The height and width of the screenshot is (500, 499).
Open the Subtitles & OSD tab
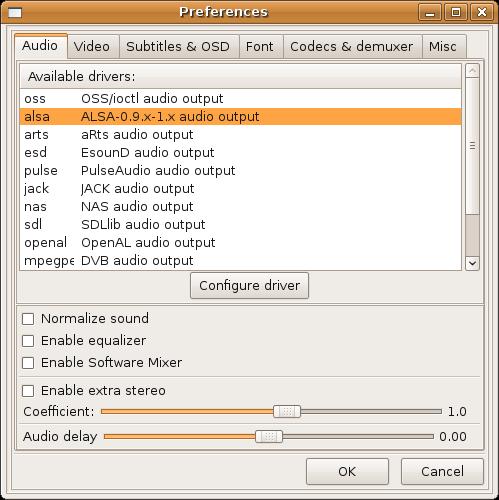(179, 46)
